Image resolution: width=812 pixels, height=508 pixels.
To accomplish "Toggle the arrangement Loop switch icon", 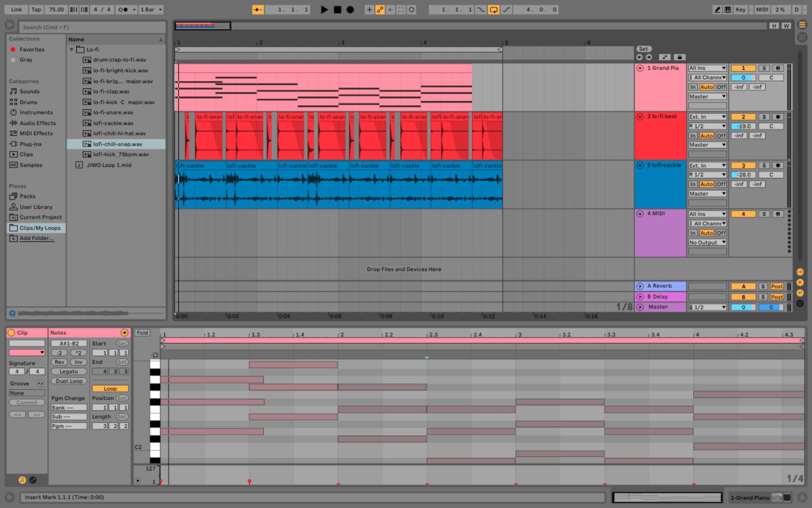I will pyautogui.click(x=494, y=10).
